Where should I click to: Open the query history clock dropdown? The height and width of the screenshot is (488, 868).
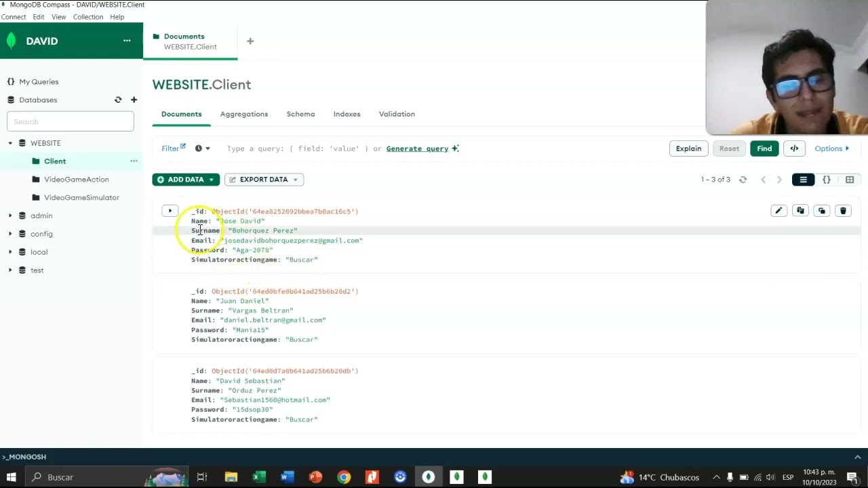[203, 148]
